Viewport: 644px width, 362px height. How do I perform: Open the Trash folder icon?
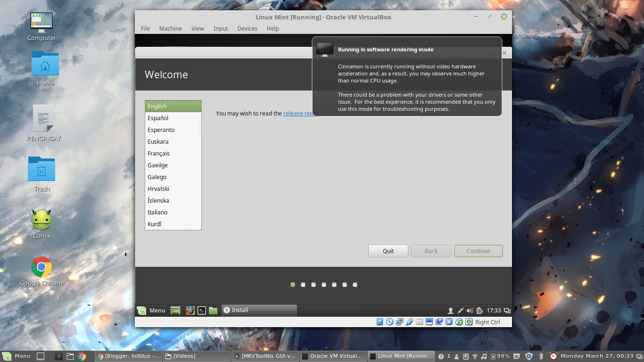41,169
